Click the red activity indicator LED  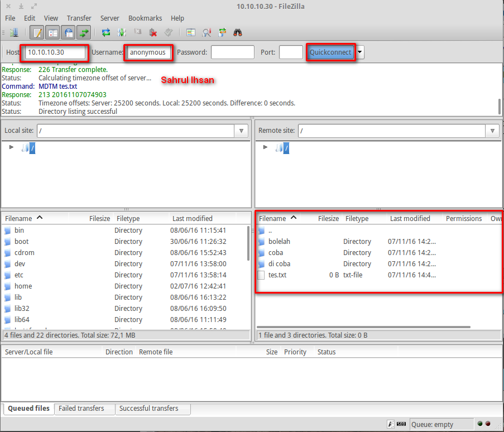point(488,424)
